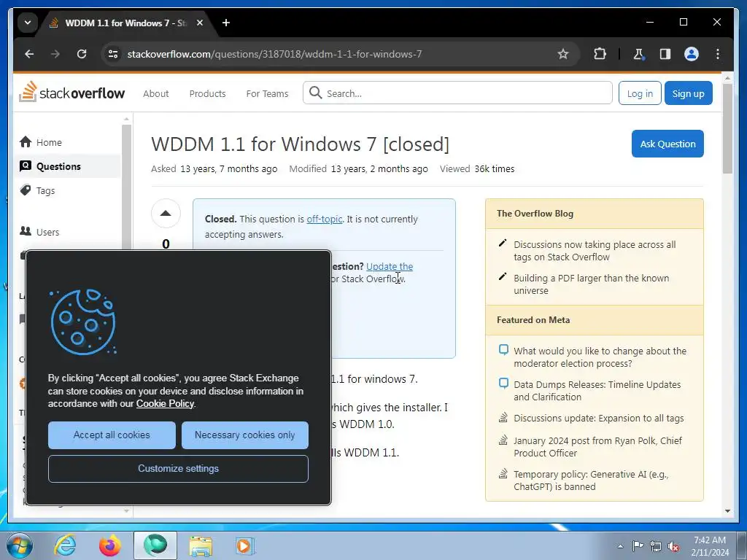
Task: Open 'Discussions now taking place across all tags' post
Action: coord(595,251)
